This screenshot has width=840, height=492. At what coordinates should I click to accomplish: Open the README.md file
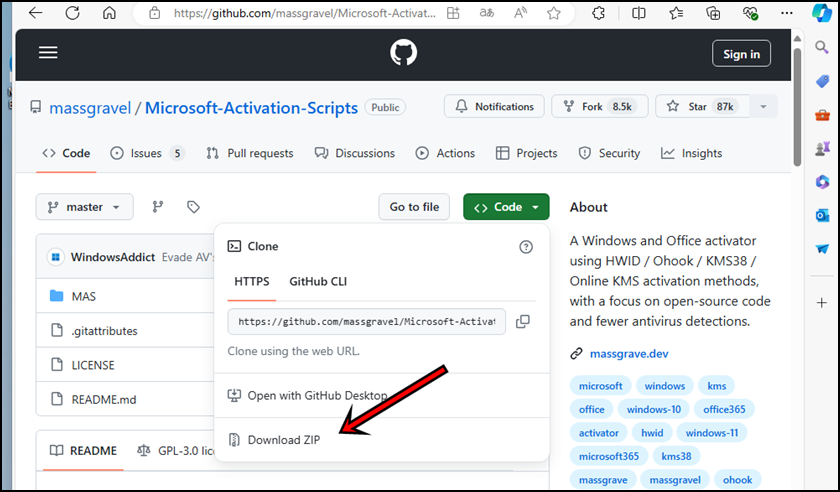click(104, 399)
